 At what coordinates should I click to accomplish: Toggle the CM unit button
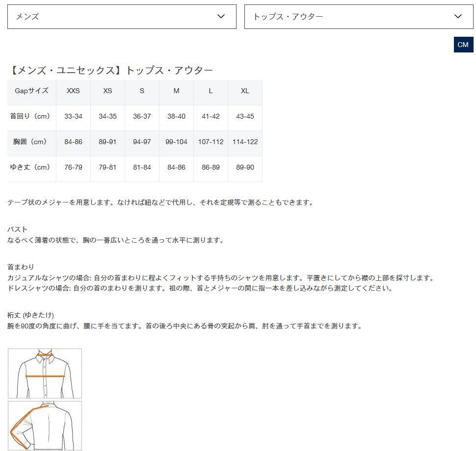(463, 45)
